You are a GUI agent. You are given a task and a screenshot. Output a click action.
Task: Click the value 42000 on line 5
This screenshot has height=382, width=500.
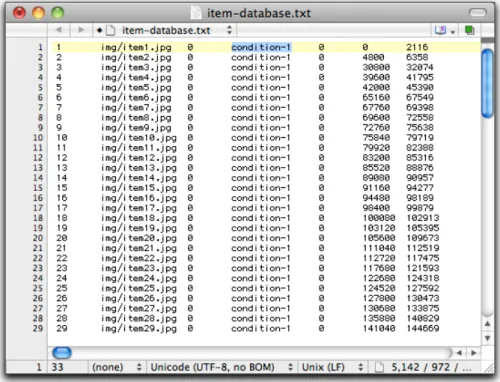376,87
